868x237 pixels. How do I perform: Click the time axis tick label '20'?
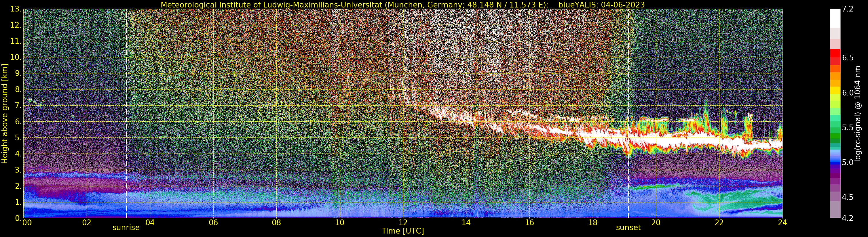656,223
